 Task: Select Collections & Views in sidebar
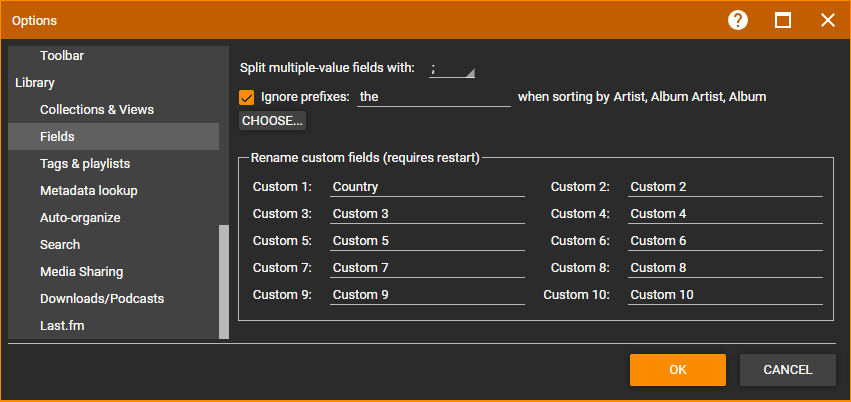(97, 110)
